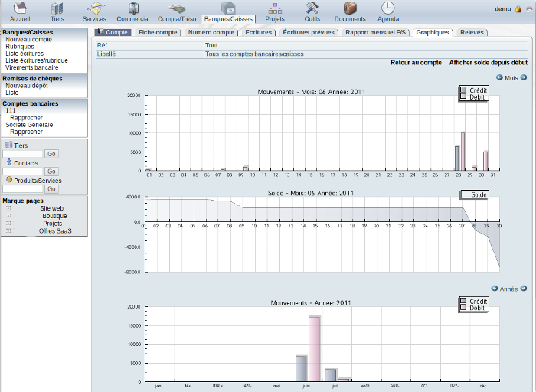Click Afficher solde depuis début link
The image size is (536, 392).
[488, 62]
